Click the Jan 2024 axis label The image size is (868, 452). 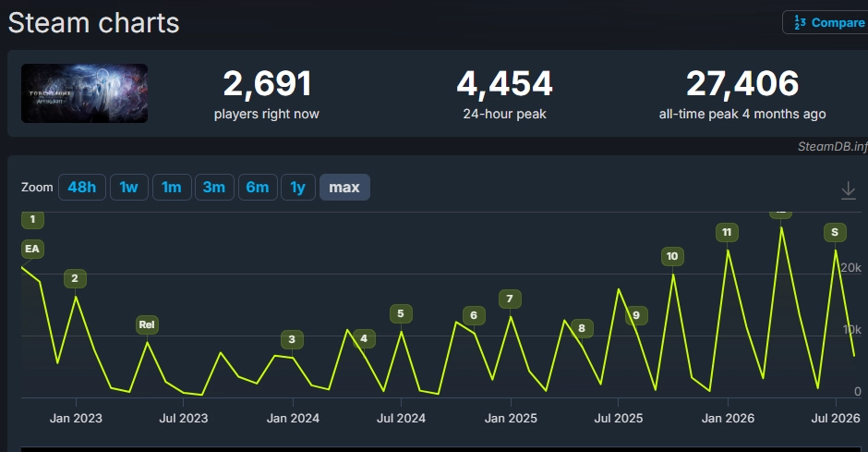click(x=293, y=418)
